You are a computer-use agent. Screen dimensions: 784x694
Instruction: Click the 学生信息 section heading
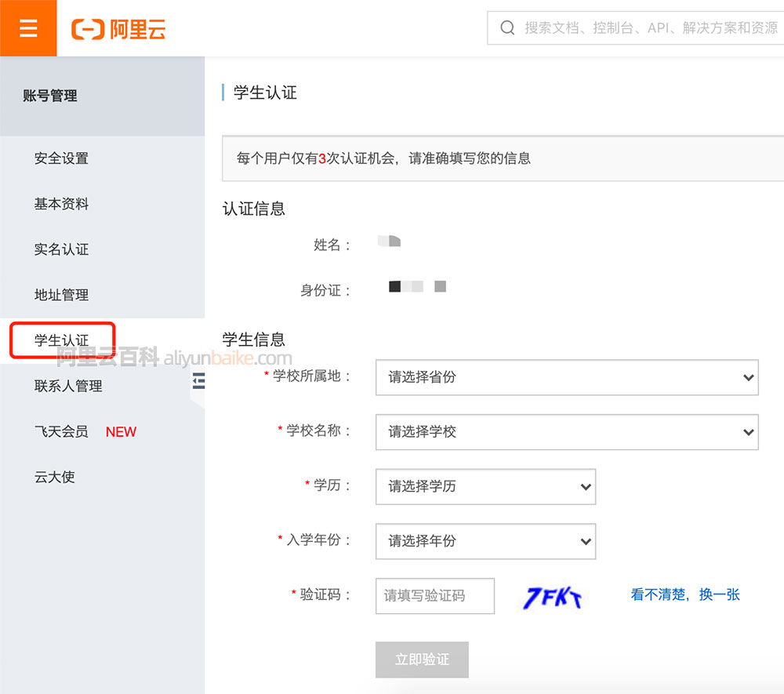point(253,340)
